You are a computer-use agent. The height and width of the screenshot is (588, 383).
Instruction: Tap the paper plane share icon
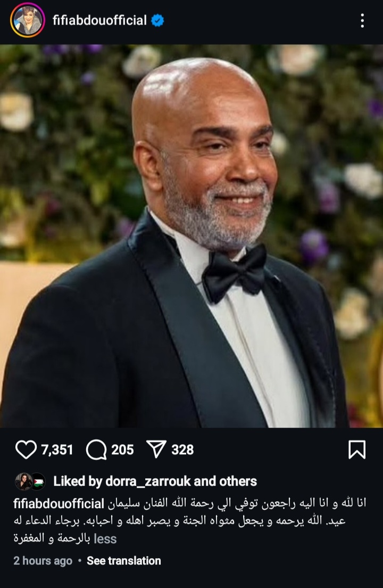click(157, 450)
